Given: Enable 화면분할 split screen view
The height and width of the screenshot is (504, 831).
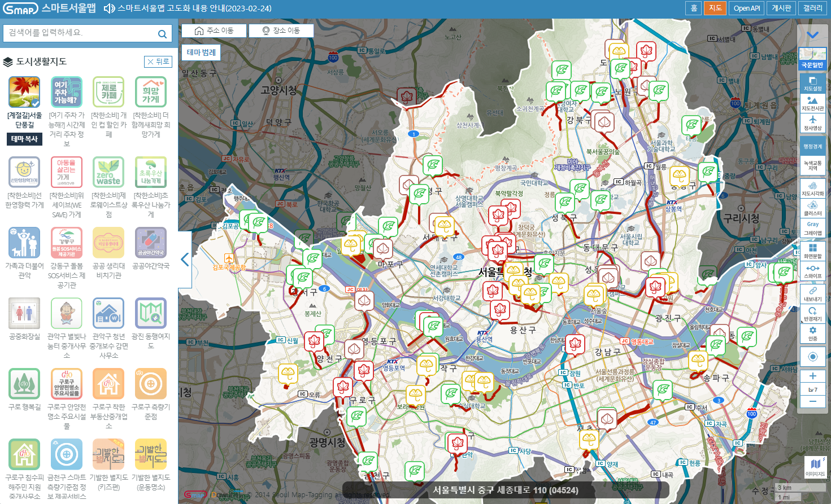Looking at the screenshot, I should pos(813,251).
